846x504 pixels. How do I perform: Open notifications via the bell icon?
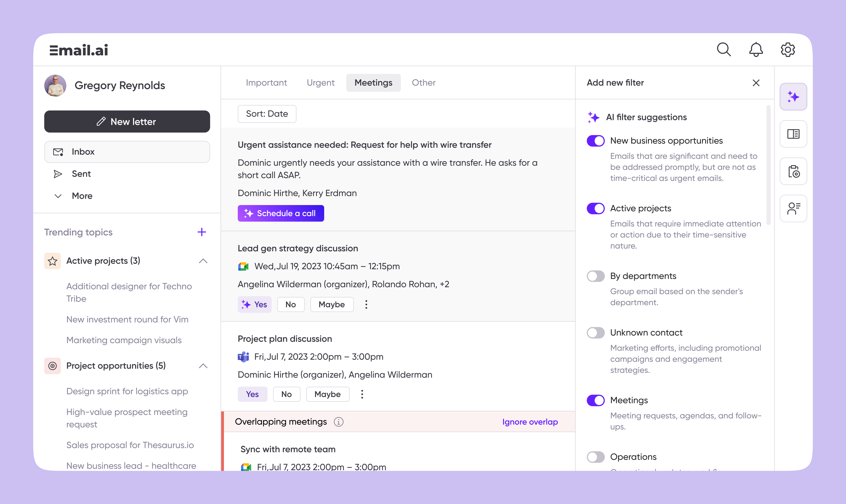[756, 50]
